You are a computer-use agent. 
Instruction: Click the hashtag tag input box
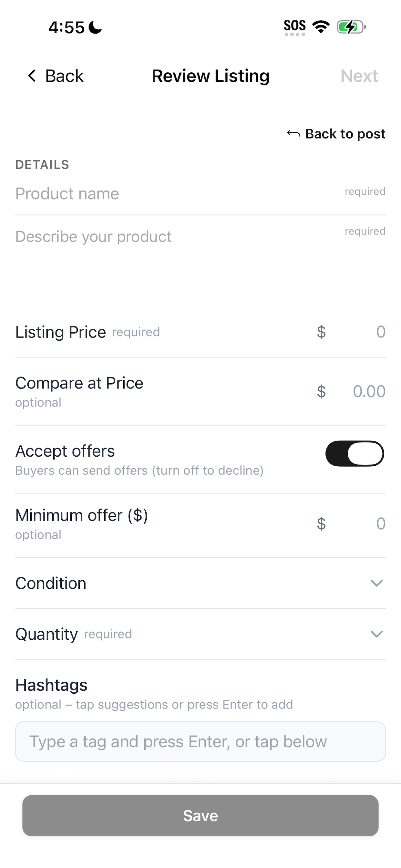point(200,741)
